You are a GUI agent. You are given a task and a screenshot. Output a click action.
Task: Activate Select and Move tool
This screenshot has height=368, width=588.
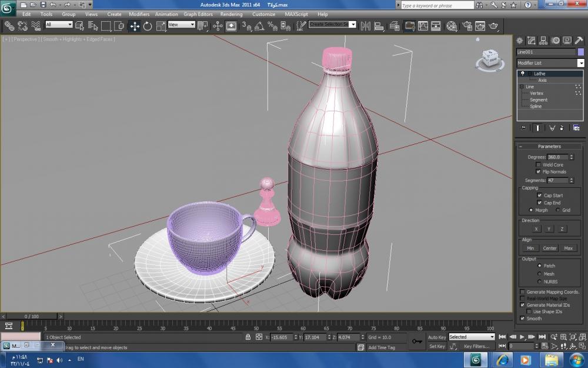pyautogui.click(x=135, y=25)
